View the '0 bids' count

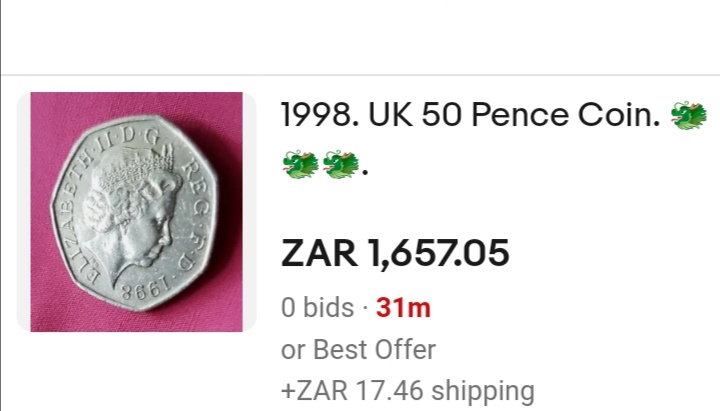pyautogui.click(x=317, y=308)
